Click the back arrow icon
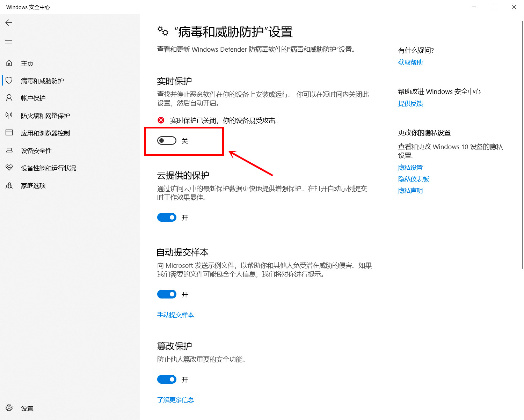The width and height of the screenshot is (524, 420). coord(9,23)
